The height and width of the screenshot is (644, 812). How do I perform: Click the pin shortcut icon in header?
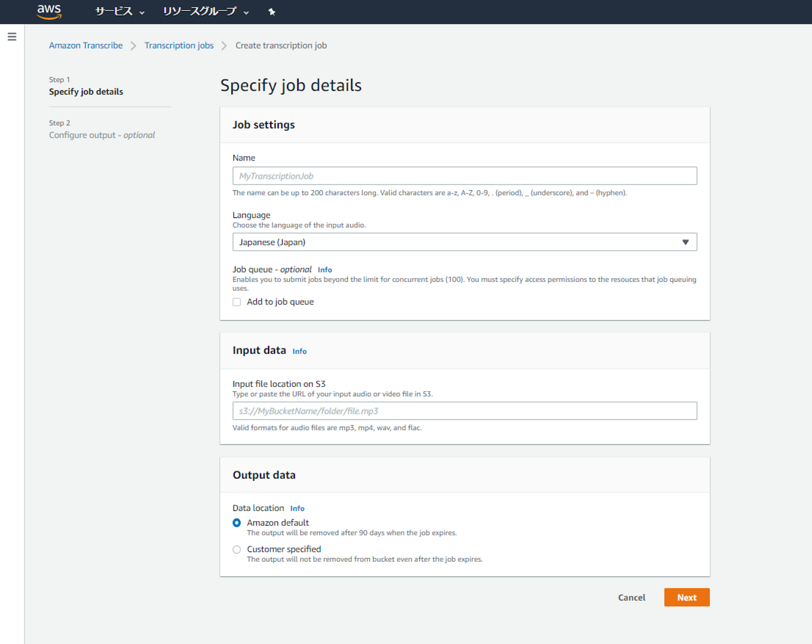pos(272,12)
